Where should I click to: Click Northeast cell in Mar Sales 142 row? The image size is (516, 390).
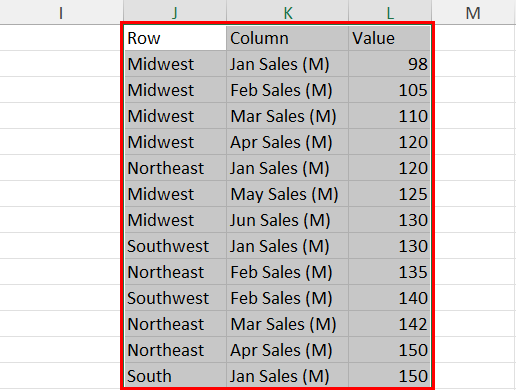coord(175,324)
